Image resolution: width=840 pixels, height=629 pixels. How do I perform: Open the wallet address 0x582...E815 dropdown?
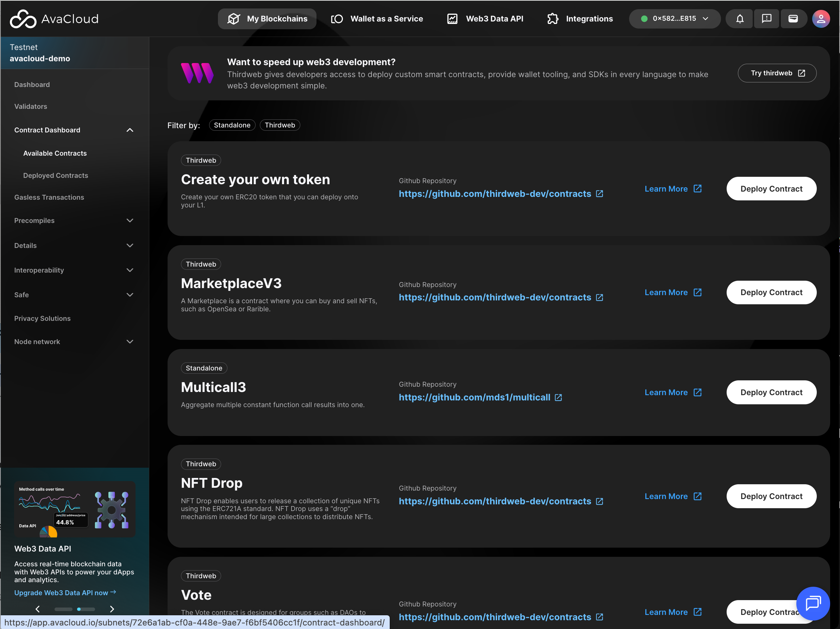(674, 19)
